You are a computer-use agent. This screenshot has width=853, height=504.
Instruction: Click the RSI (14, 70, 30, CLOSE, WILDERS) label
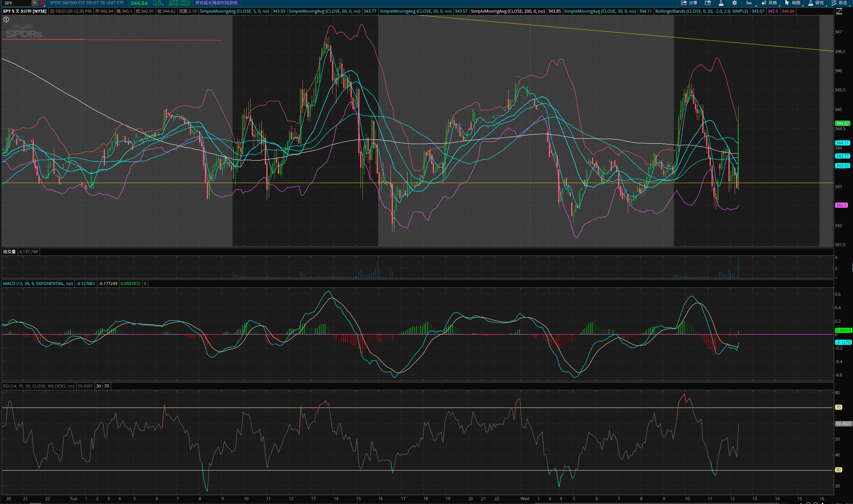[38, 386]
